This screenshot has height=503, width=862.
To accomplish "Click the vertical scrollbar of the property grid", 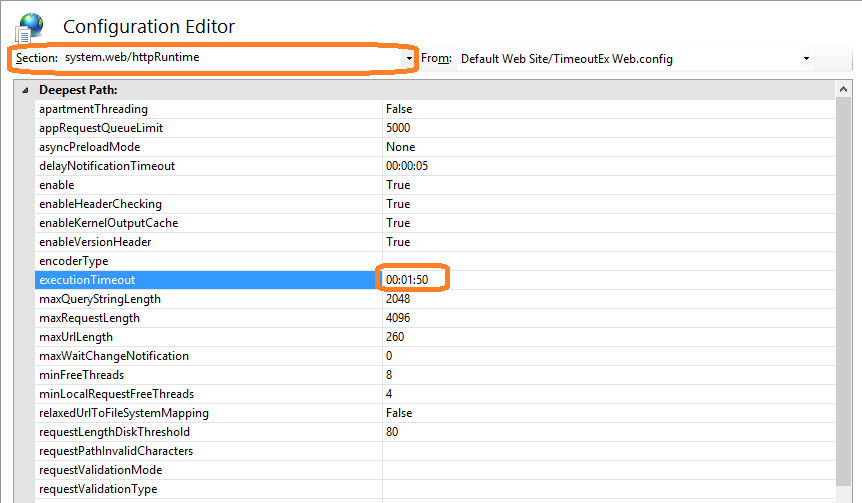I will pyautogui.click(x=847, y=300).
